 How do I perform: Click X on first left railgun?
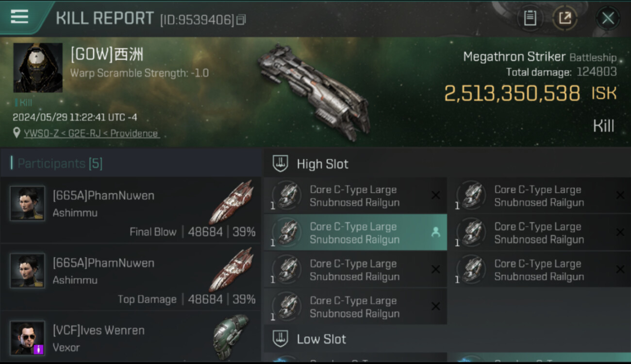[435, 196]
